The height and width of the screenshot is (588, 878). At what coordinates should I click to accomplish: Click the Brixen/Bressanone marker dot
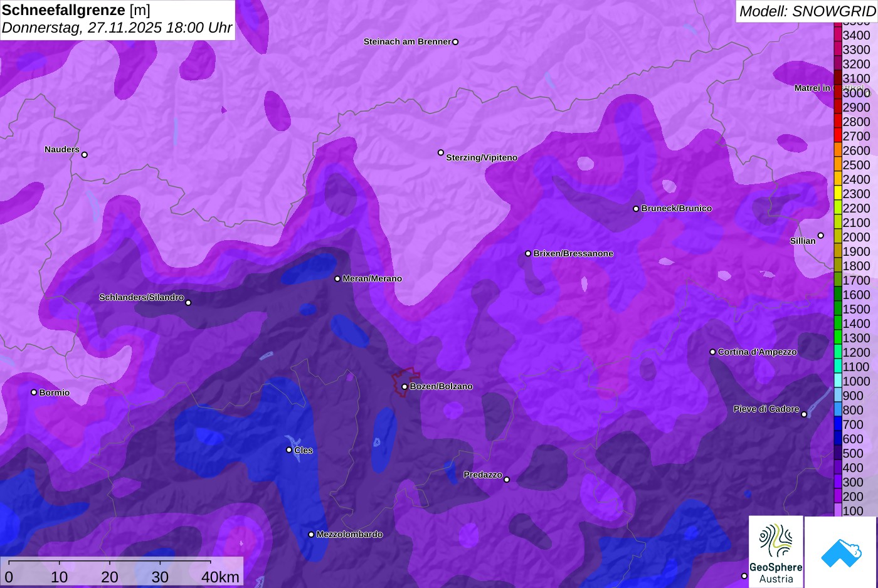tap(528, 254)
